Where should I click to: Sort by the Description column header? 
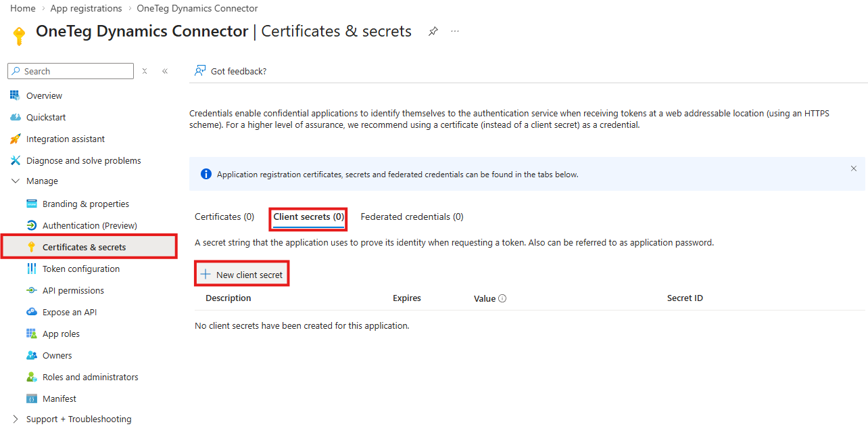[x=228, y=298]
